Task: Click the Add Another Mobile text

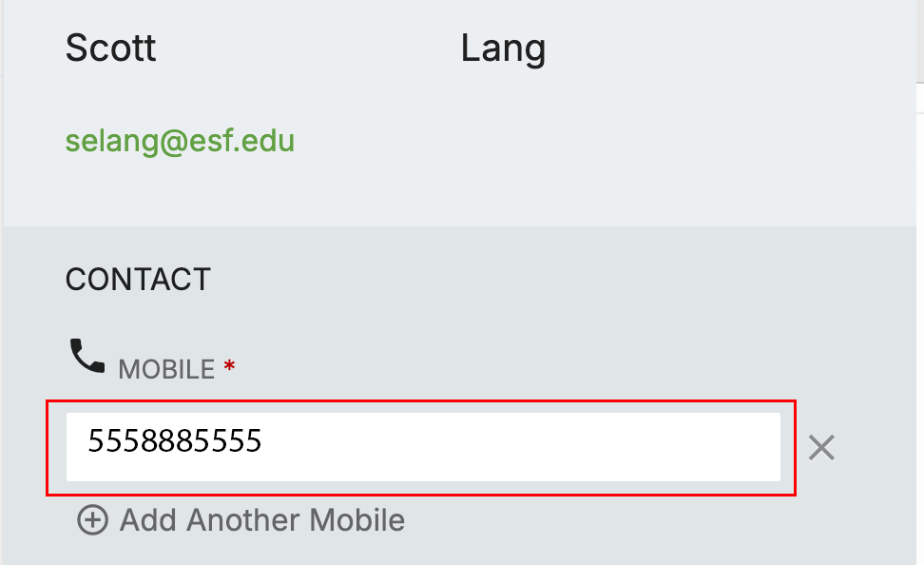Action: click(261, 520)
